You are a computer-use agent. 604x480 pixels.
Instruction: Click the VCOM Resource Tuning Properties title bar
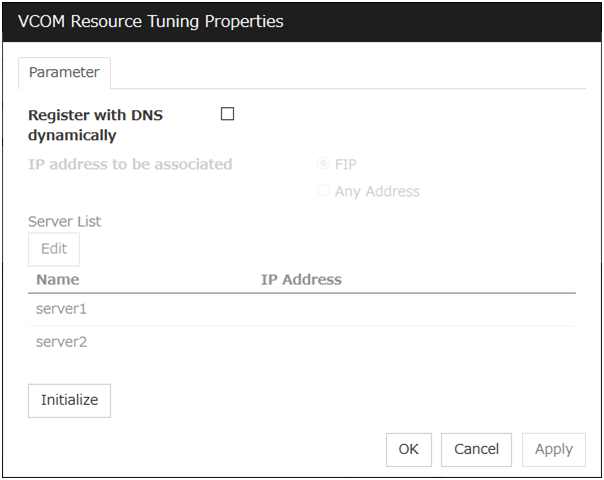pyautogui.click(x=302, y=21)
